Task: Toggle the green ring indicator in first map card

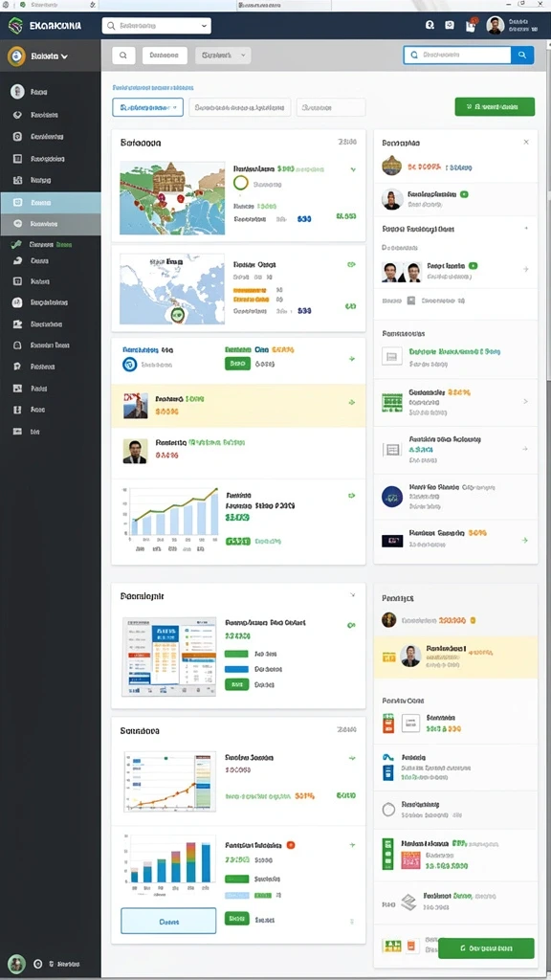Action: [240, 183]
